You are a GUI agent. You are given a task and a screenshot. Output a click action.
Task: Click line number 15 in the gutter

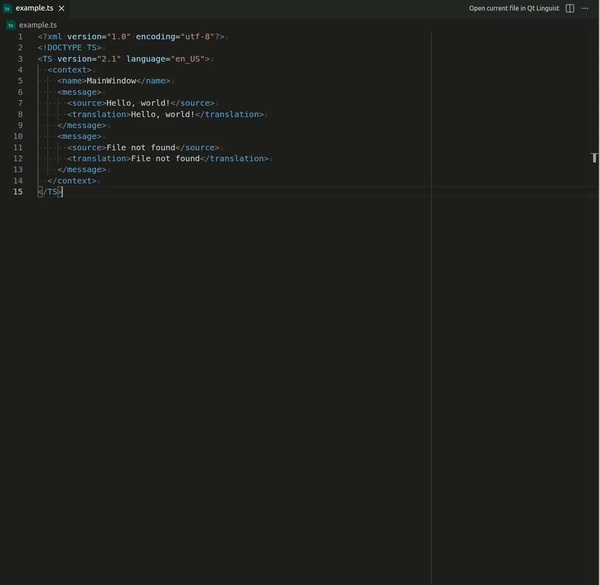click(18, 192)
